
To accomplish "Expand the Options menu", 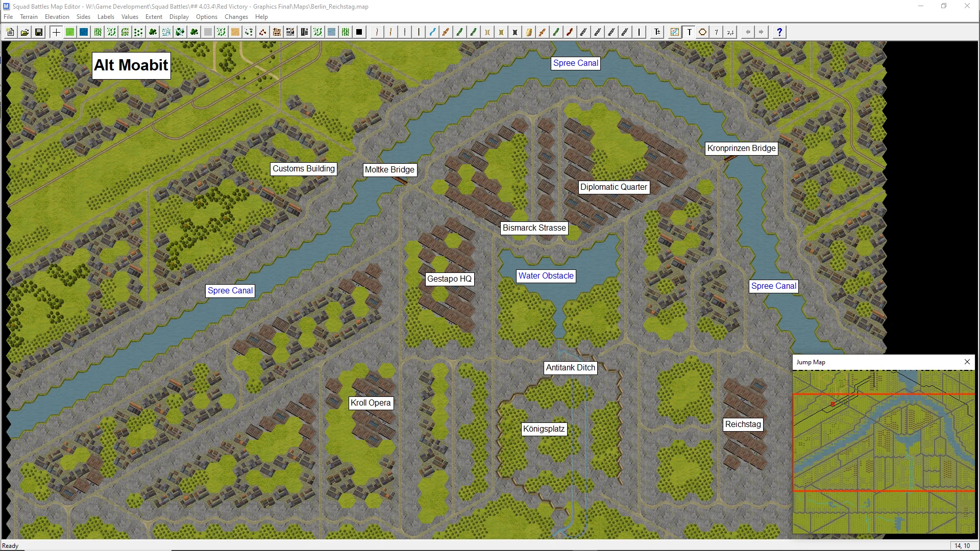I will tap(206, 17).
